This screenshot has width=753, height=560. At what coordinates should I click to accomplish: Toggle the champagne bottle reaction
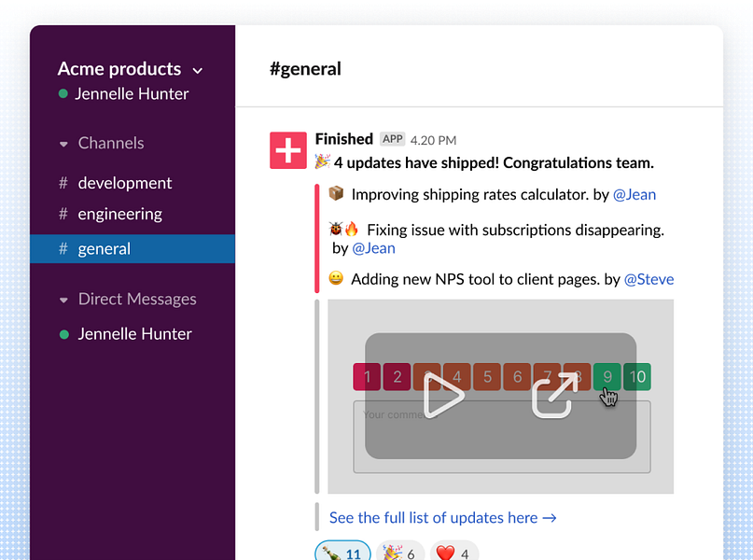click(342, 553)
